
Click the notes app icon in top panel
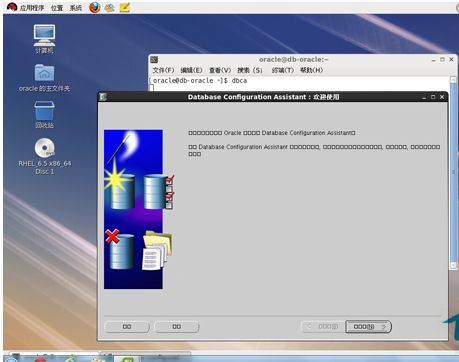pyautogui.click(x=125, y=7)
